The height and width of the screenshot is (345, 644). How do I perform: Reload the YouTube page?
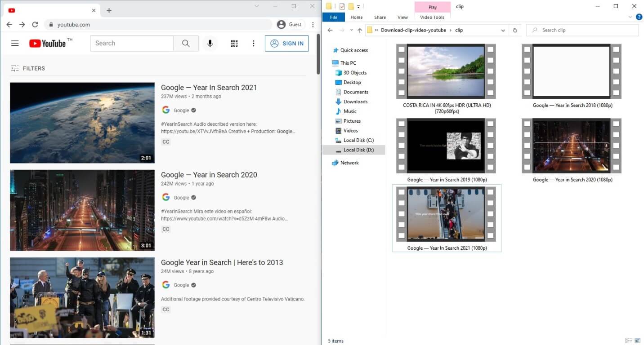click(x=35, y=25)
